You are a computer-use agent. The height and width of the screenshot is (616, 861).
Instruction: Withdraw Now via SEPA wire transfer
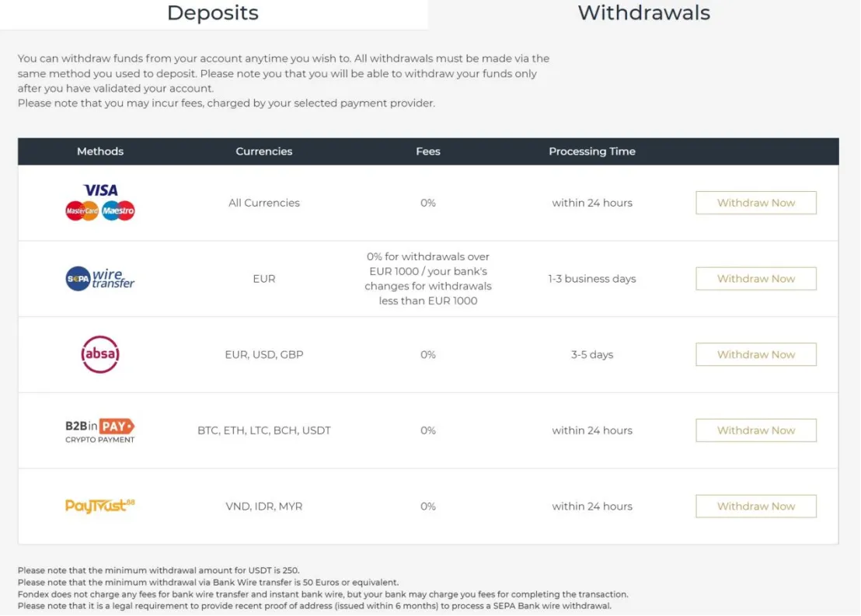point(755,278)
